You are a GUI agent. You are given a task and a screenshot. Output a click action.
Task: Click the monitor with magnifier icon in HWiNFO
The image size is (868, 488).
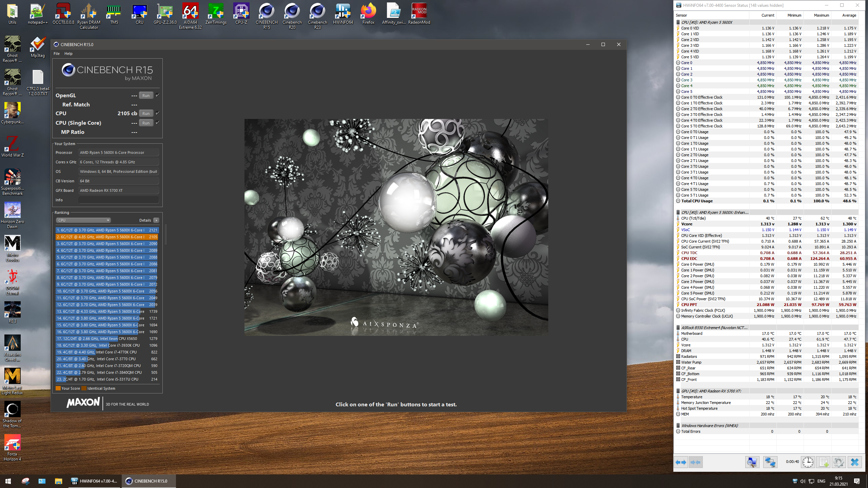(x=752, y=462)
